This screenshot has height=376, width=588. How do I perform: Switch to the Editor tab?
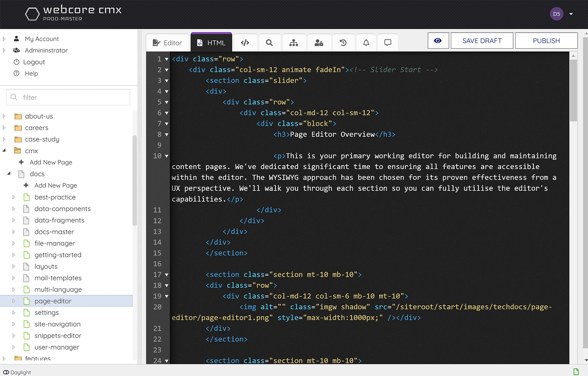click(168, 43)
